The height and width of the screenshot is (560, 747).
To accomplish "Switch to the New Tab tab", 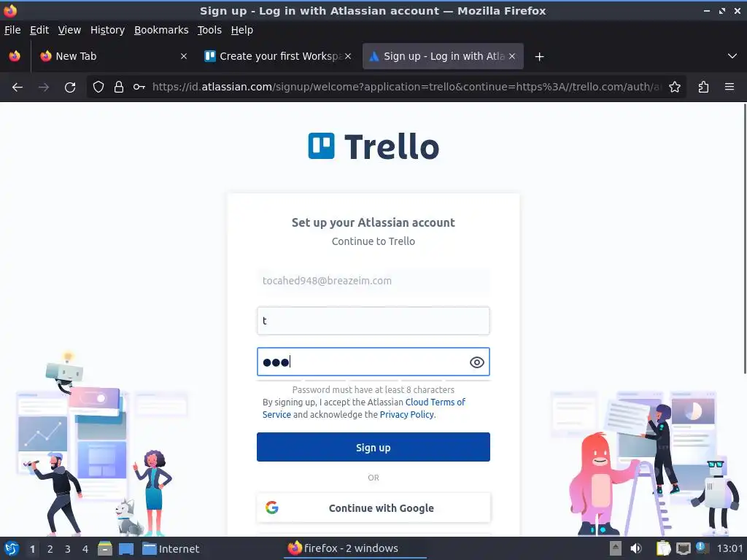I will [114, 56].
